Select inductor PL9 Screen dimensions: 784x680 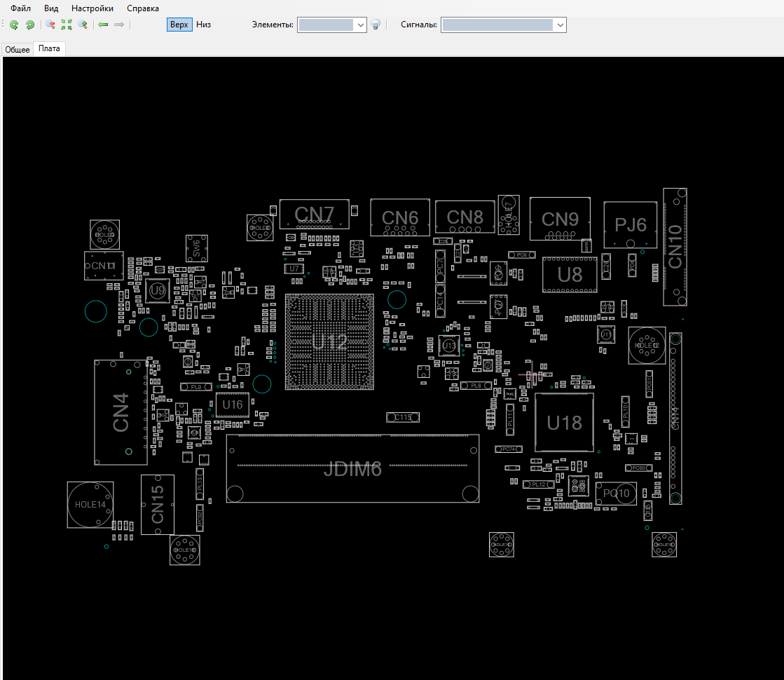[196, 387]
